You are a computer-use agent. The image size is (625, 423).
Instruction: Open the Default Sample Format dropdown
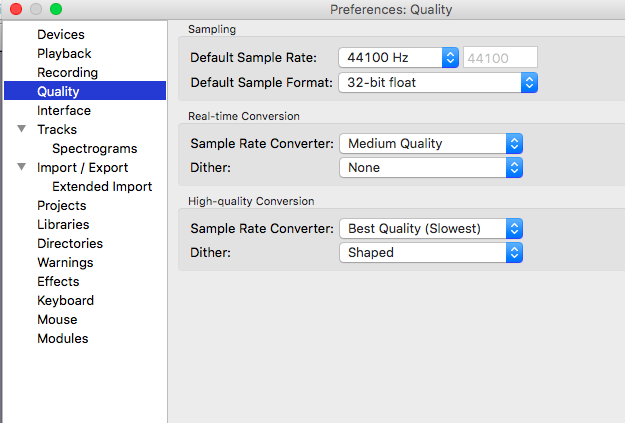[x=438, y=83]
